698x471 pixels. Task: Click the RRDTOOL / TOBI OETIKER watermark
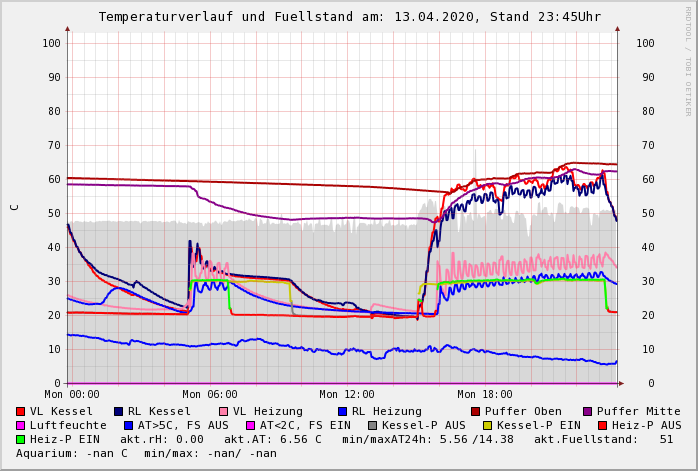click(688, 60)
